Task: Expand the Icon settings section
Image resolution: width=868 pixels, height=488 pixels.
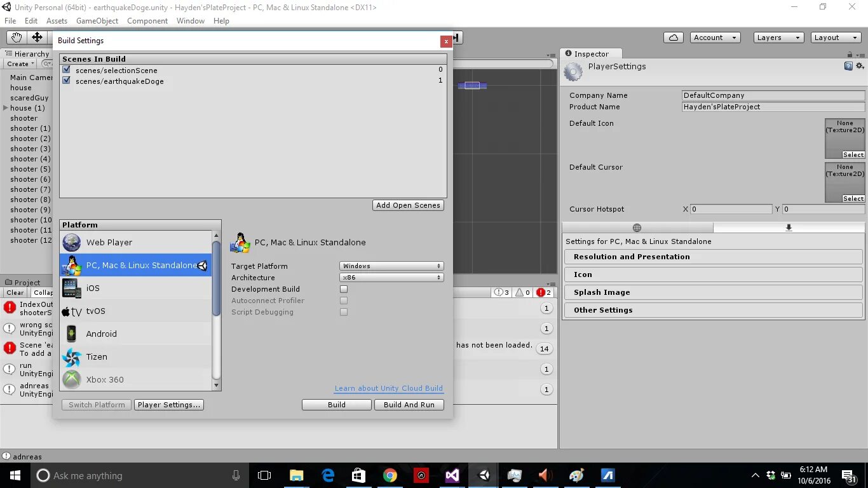Action: tap(713, 274)
